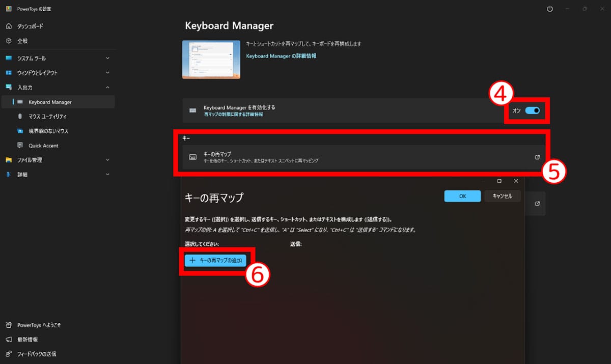
Task: Click the PowerToys へようこそ icon
Action: coord(9,325)
